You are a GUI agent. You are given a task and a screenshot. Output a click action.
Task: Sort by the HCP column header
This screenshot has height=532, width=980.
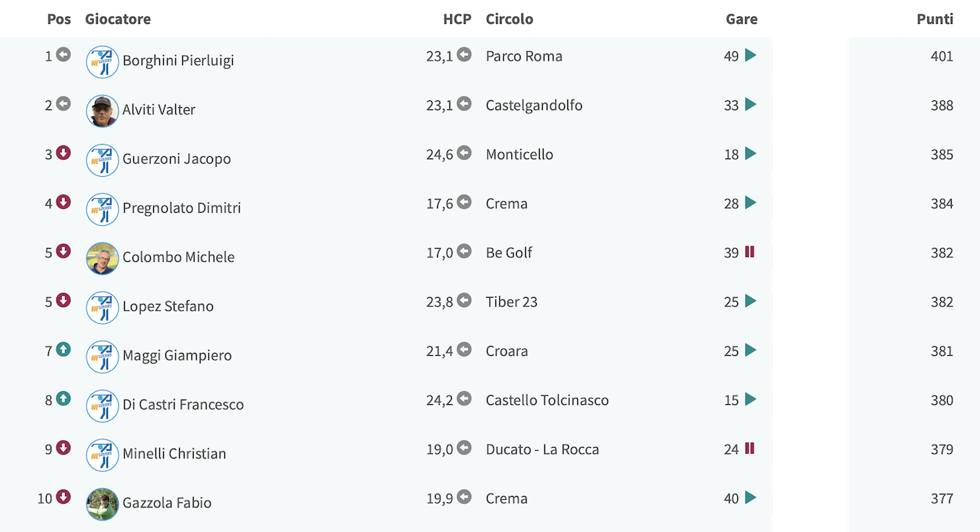457,19
